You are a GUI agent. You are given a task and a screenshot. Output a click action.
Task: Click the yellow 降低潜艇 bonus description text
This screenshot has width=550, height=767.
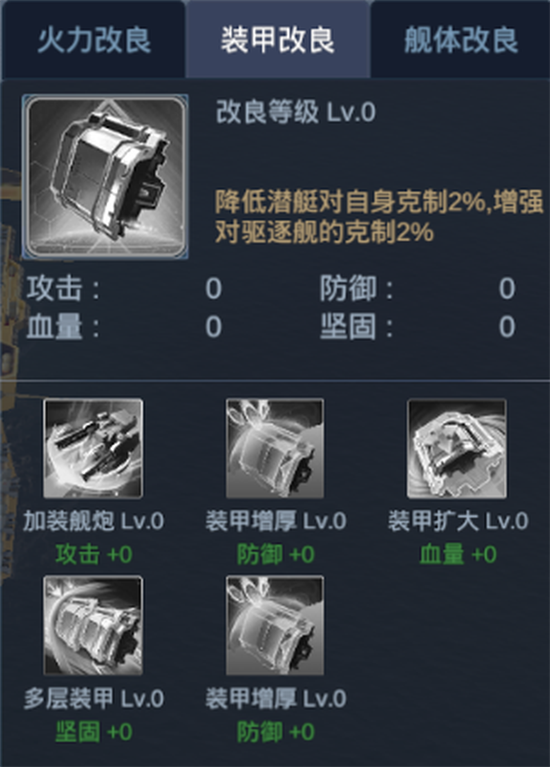point(379,216)
